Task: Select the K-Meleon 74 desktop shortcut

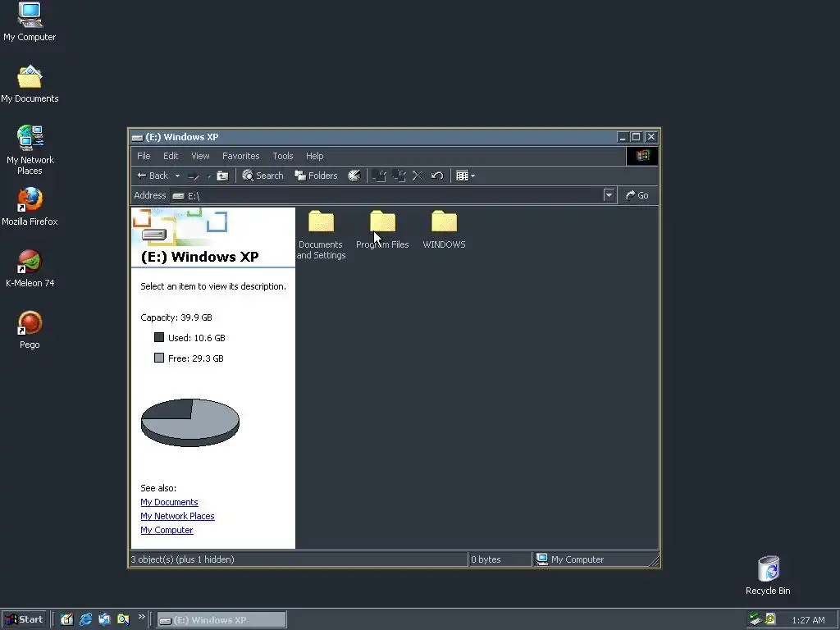Action: click(x=30, y=268)
